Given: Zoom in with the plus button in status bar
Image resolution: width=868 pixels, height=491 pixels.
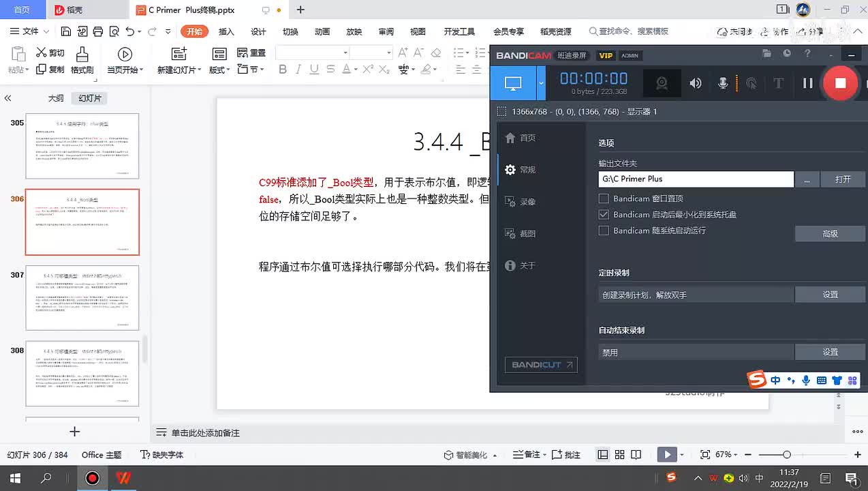Looking at the screenshot, I should pos(858,454).
